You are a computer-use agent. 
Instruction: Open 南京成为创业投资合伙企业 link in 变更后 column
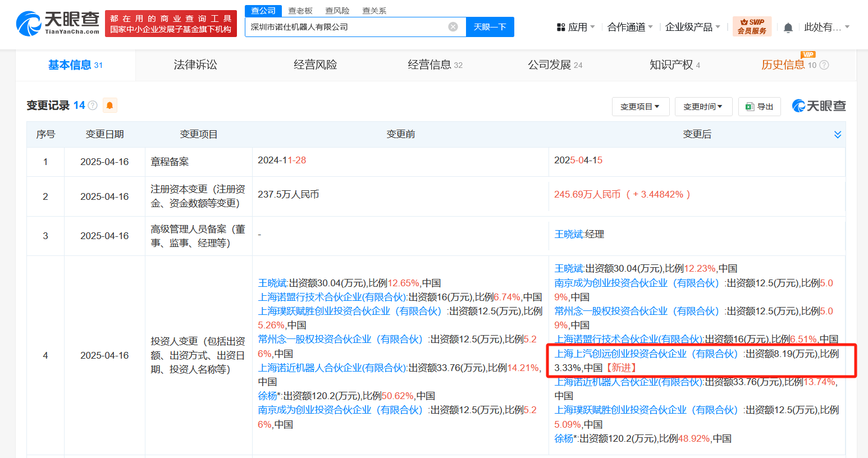637,283
